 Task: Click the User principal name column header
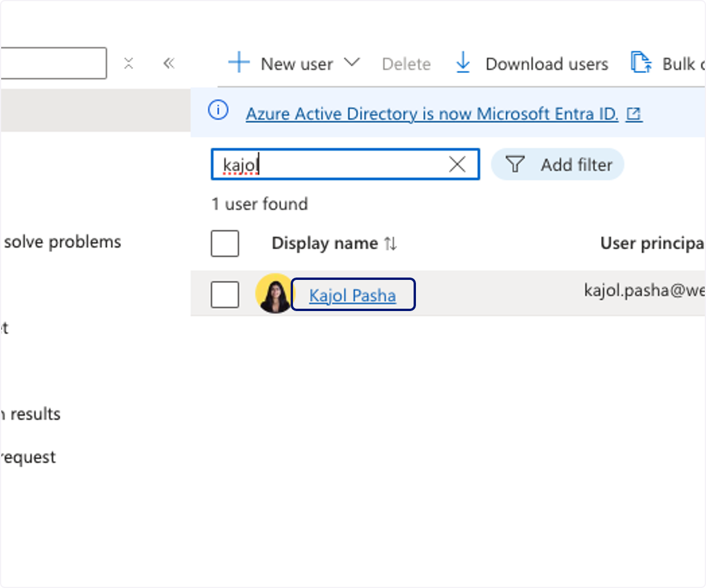pyautogui.click(x=652, y=243)
